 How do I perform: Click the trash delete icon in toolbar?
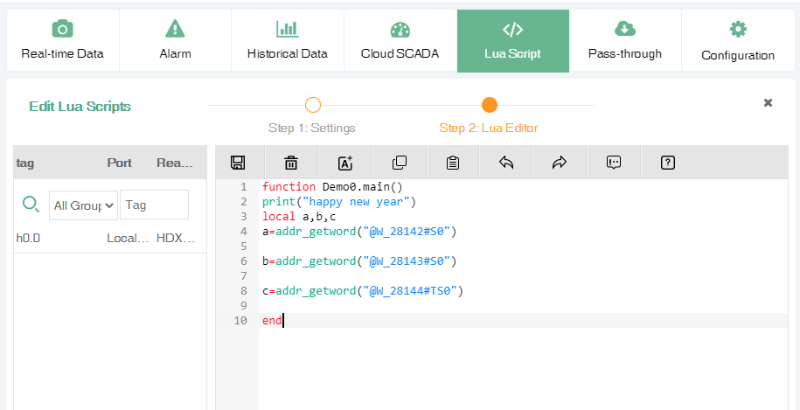click(x=291, y=163)
